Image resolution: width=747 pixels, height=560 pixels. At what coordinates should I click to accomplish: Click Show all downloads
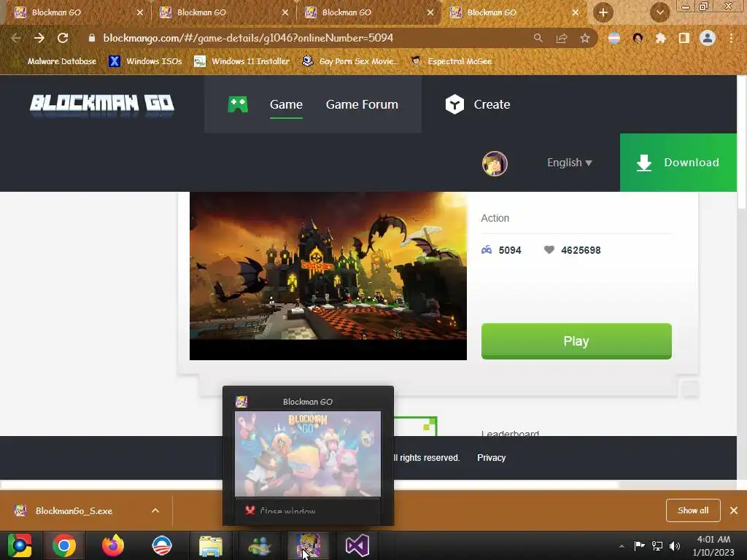click(x=693, y=510)
